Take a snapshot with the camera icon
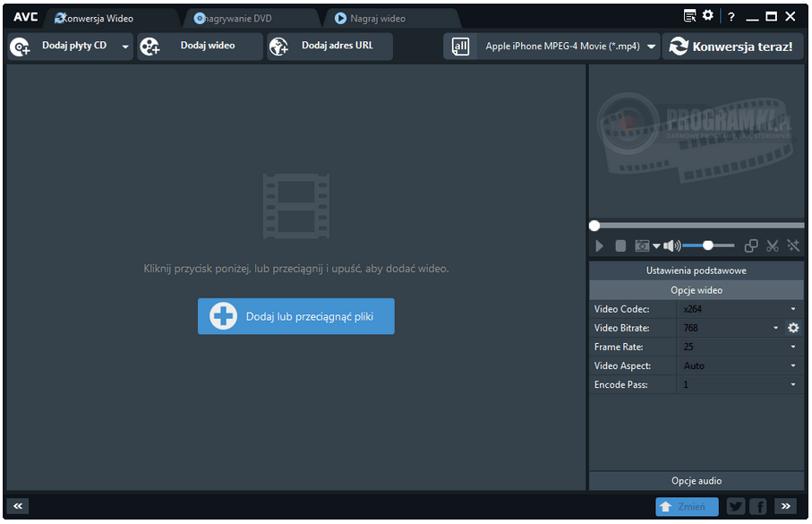The width and height of the screenshot is (812, 524). (x=642, y=245)
